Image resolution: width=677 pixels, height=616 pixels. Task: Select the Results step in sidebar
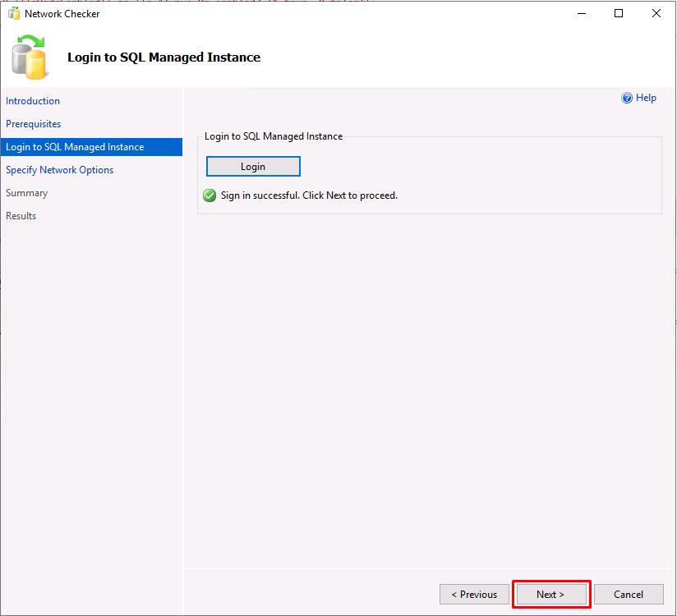21,216
